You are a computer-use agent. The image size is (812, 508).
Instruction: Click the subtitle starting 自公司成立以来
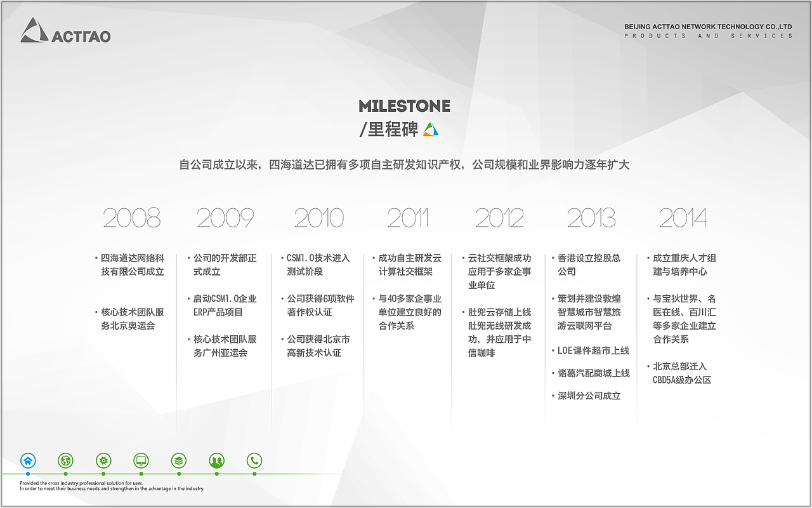pyautogui.click(x=405, y=165)
